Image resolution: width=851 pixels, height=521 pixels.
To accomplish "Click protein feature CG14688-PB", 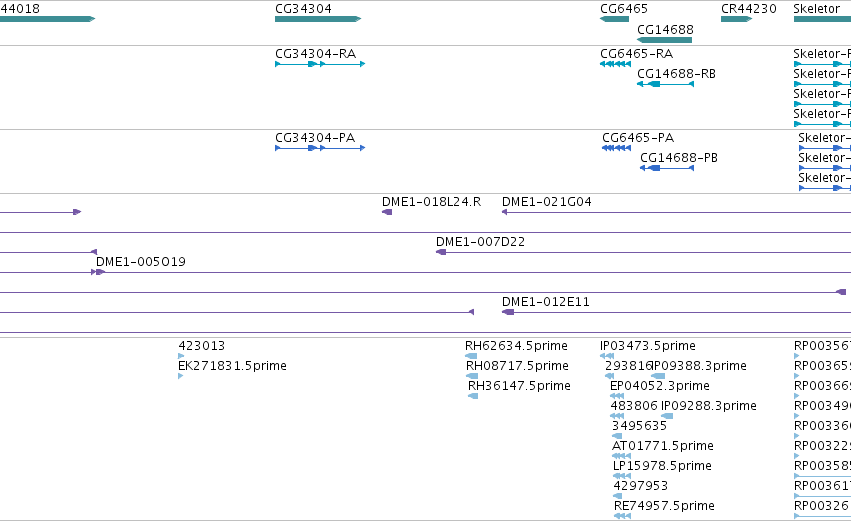I will (x=667, y=168).
